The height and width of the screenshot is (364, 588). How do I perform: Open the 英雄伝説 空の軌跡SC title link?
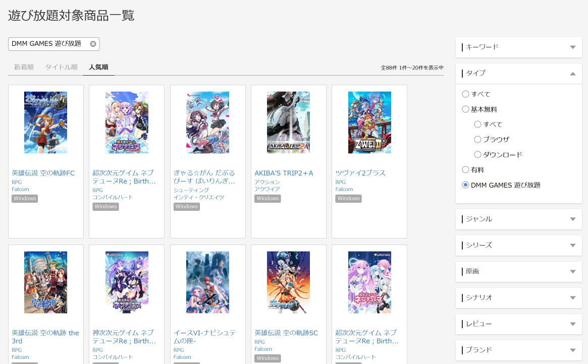pos(286,333)
